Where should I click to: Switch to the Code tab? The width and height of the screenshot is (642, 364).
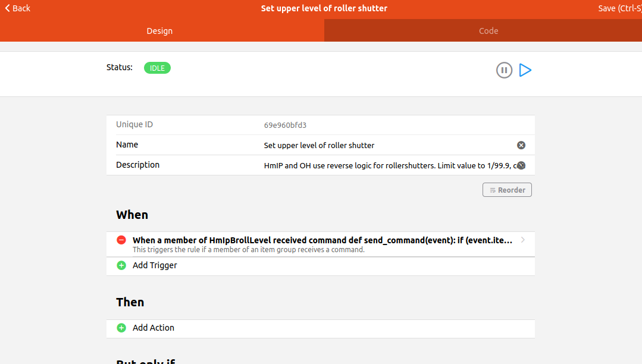(x=488, y=31)
